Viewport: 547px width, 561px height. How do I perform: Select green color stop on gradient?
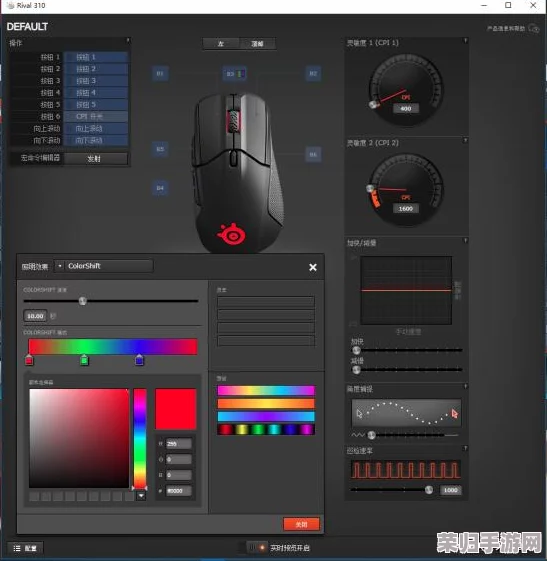pos(84,360)
